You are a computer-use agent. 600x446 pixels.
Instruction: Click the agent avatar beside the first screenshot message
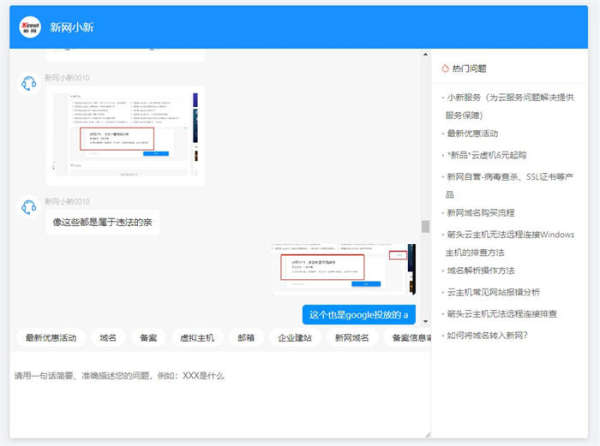tap(29, 82)
